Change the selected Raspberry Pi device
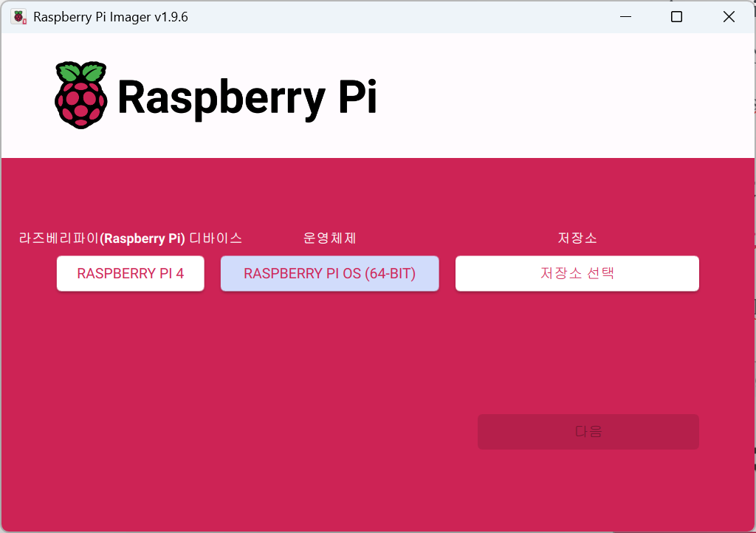Image resolution: width=756 pixels, height=533 pixels. [130, 273]
